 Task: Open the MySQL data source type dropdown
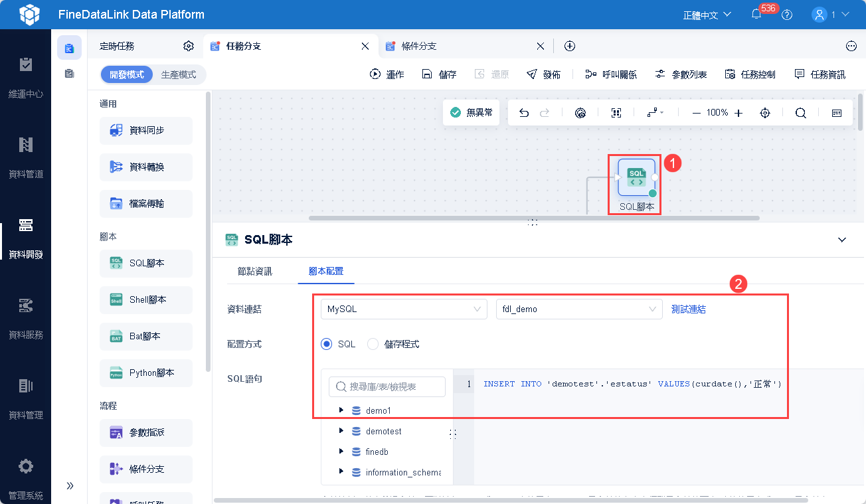[x=404, y=309]
